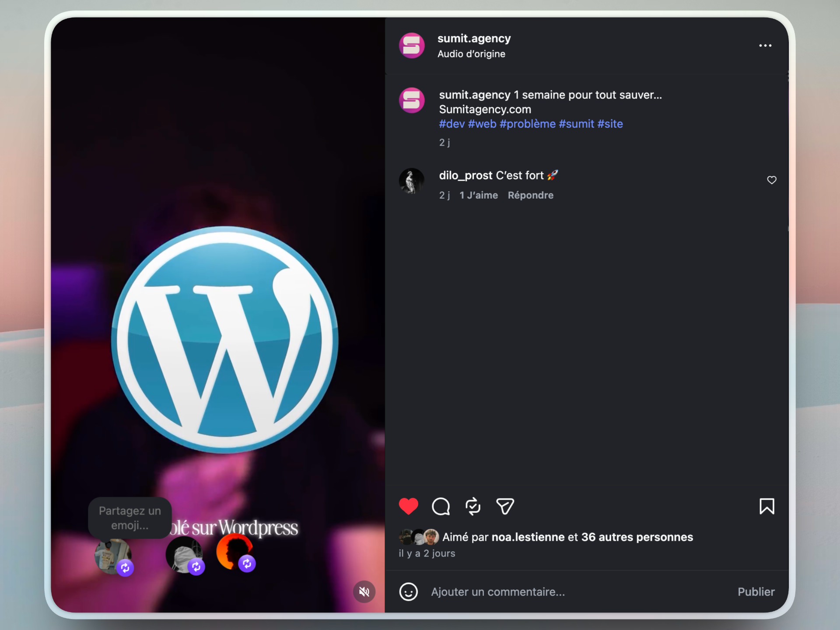Click the 'Partagez un emoji...' bubble

(x=130, y=518)
